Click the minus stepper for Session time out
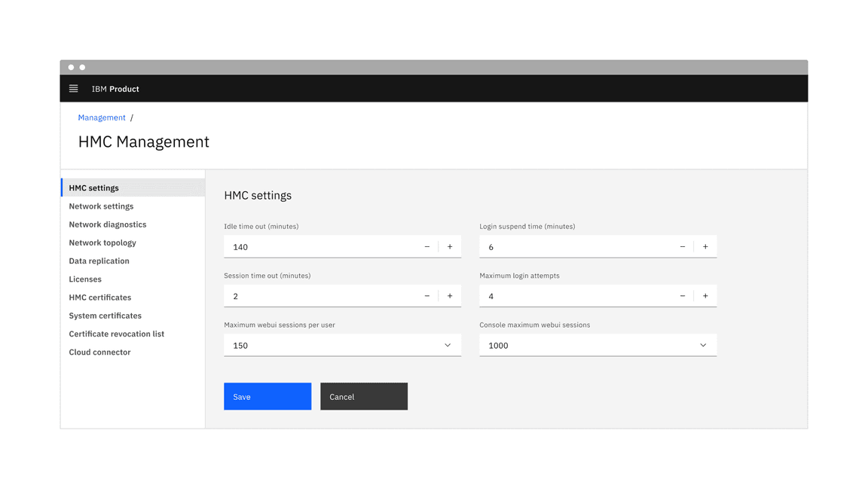The image size is (868, 488). pyautogui.click(x=427, y=295)
